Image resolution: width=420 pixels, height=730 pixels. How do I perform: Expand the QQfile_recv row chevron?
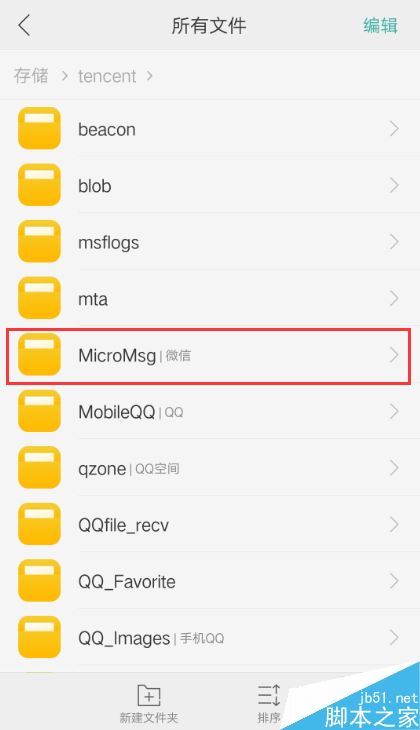point(394,525)
